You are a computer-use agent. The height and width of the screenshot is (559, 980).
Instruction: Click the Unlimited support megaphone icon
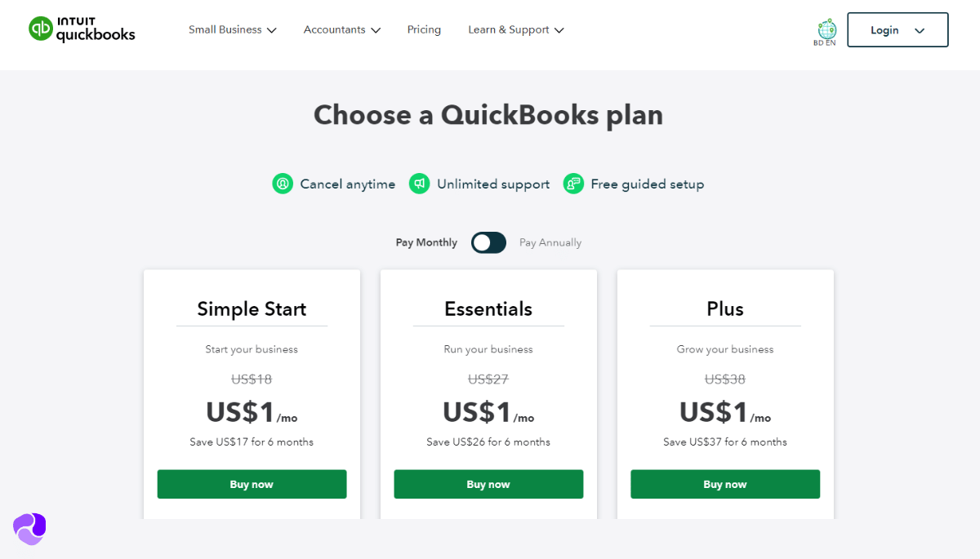coord(420,184)
